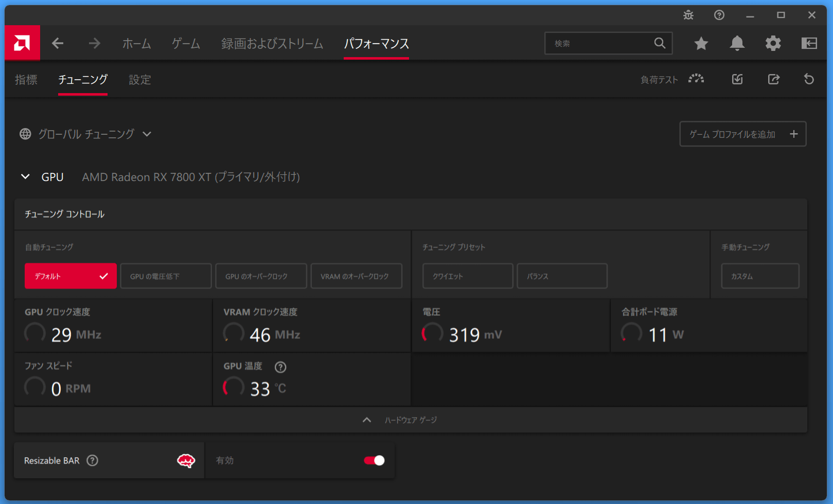The height and width of the screenshot is (504, 833).
Task: Reset tuning with the undo arrow icon
Action: click(809, 79)
